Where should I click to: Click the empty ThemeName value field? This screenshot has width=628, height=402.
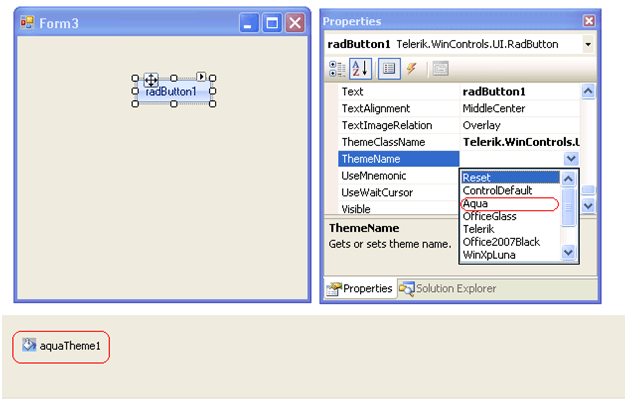(512, 159)
